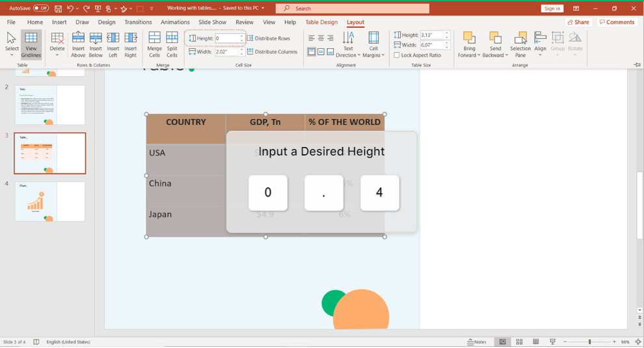The width and height of the screenshot is (644, 348).
Task: Select slide 4 chart thumbnail
Action: pyautogui.click(x=50, y=202)
